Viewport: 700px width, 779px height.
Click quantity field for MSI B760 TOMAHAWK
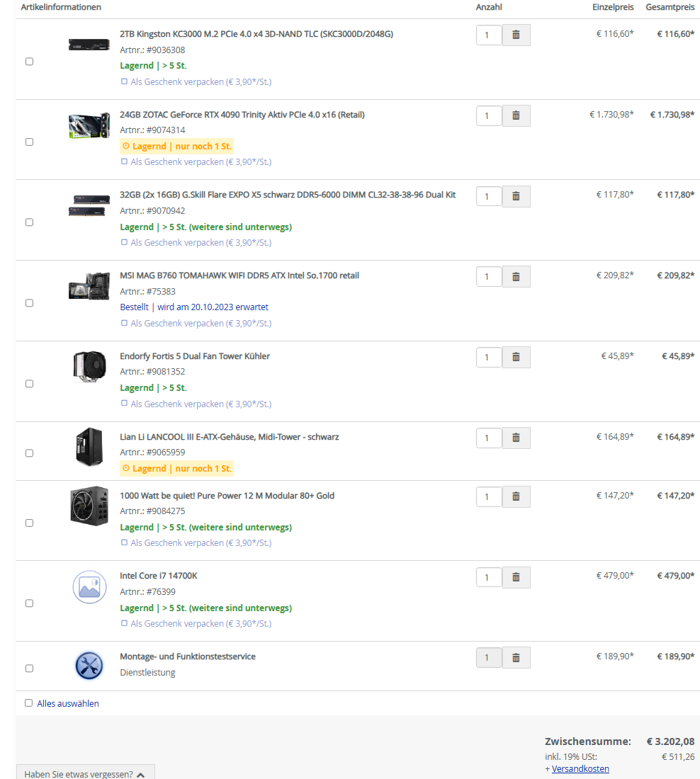point(489,277)
